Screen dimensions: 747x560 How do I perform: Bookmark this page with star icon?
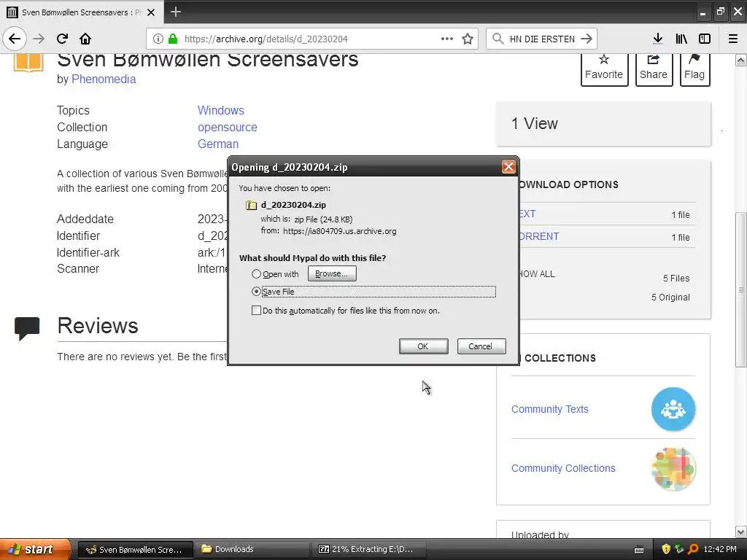(x=468, y=39)
